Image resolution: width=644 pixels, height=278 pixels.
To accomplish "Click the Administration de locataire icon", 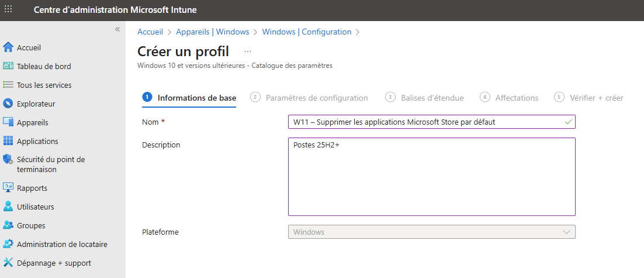I will 8,244.
